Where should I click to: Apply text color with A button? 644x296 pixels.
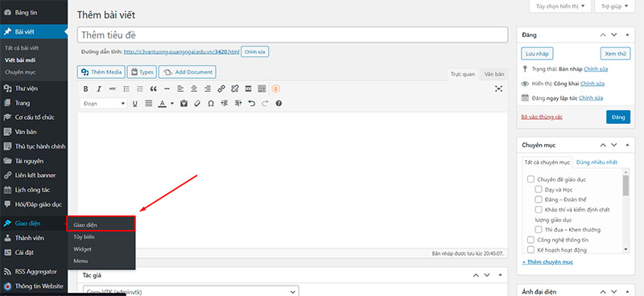162,104
